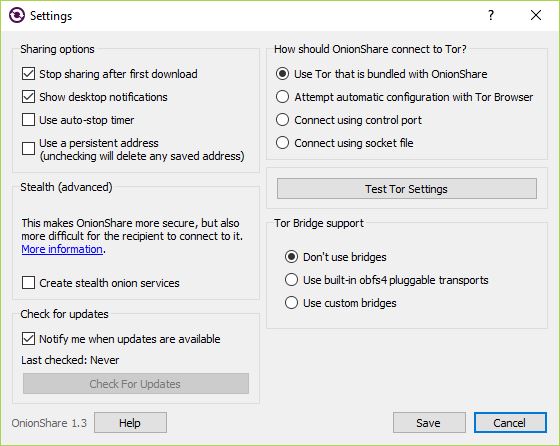
Task: Open the More information link
Action: pos(62,249)
